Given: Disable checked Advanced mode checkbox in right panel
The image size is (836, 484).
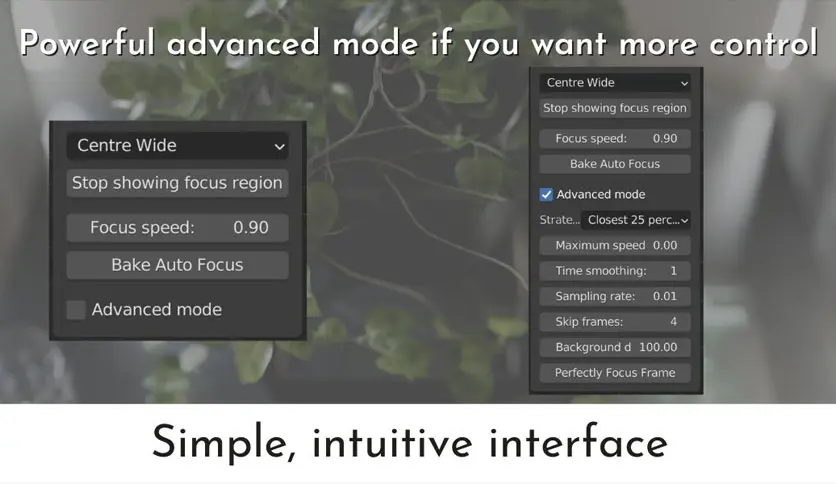Looking at the screenshot, I should click(546, 195).
